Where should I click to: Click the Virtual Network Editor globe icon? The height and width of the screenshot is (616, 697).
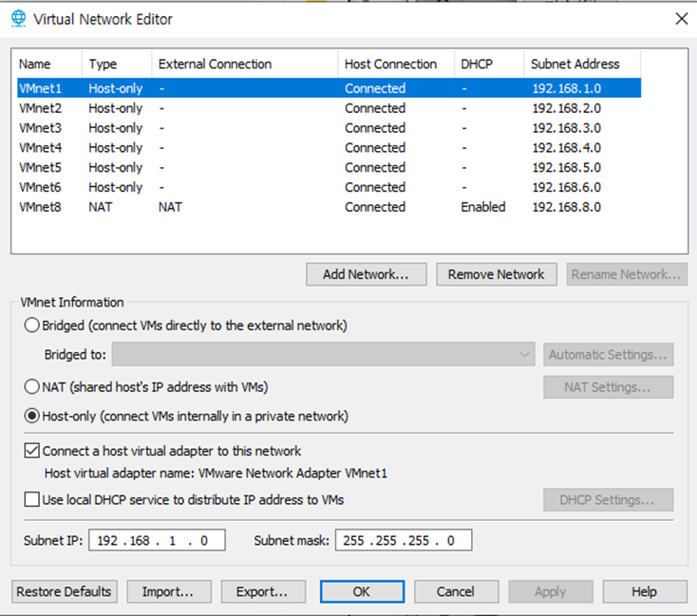19,19
